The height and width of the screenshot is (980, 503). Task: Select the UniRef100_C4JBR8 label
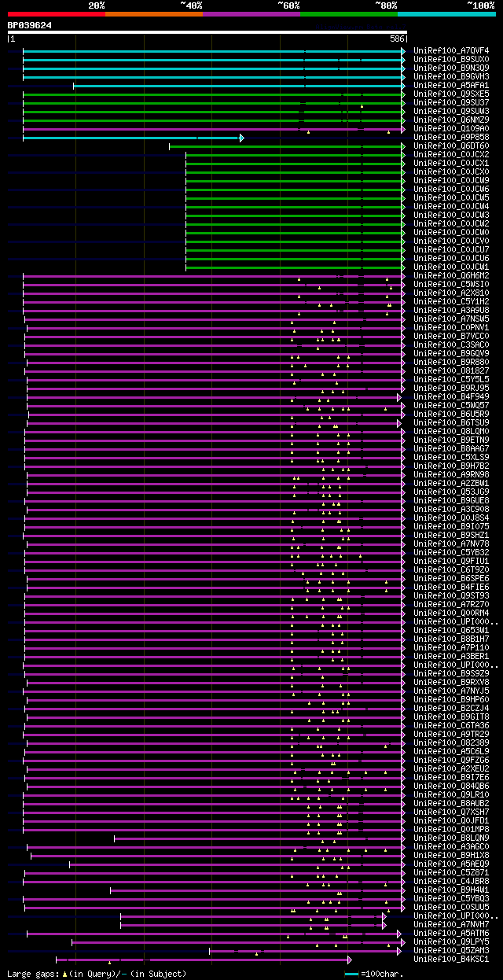[x=451, y=881]
